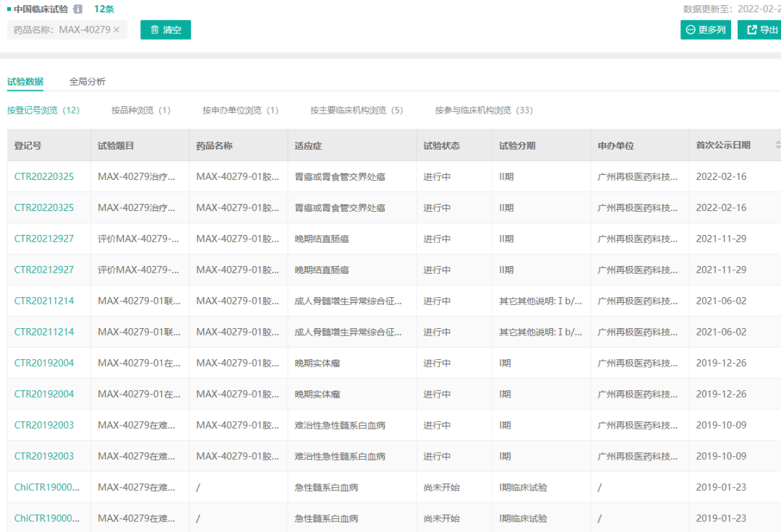Open the 更多列 column options

coord(706,30)
